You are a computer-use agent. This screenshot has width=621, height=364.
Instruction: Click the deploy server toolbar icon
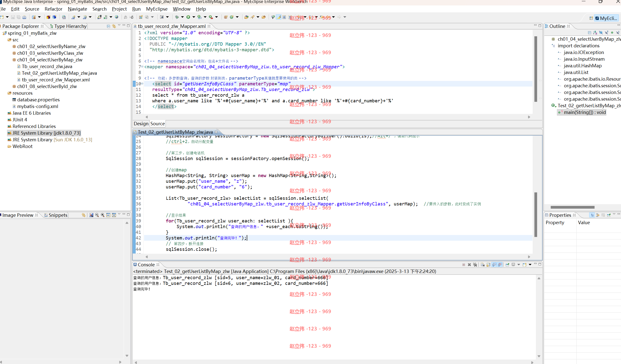99,17
